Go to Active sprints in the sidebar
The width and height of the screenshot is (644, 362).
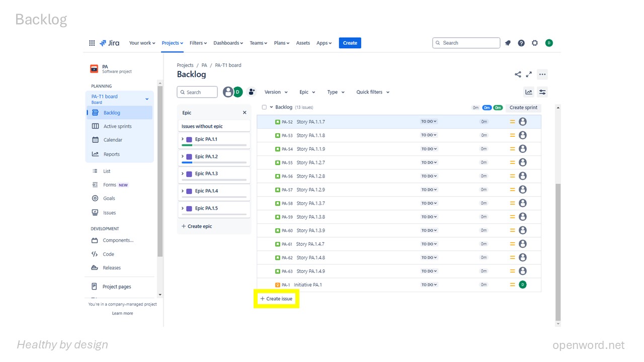click(119, 126)
